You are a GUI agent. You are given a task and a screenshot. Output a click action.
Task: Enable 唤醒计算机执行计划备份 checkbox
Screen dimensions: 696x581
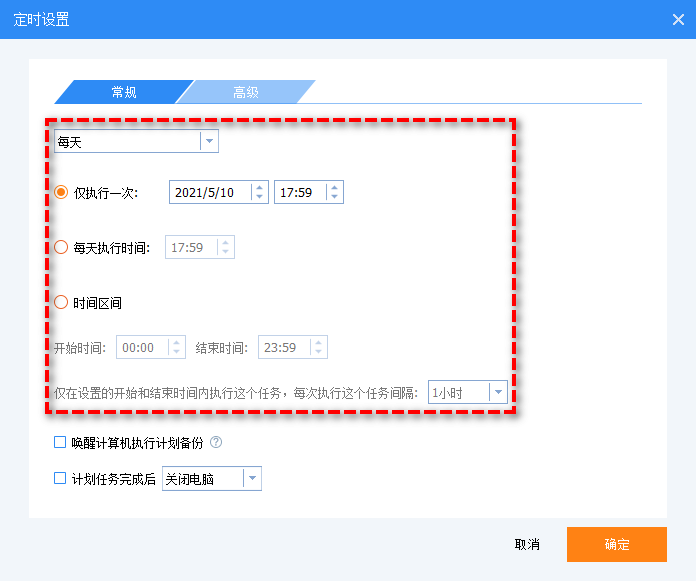[60, 442]
